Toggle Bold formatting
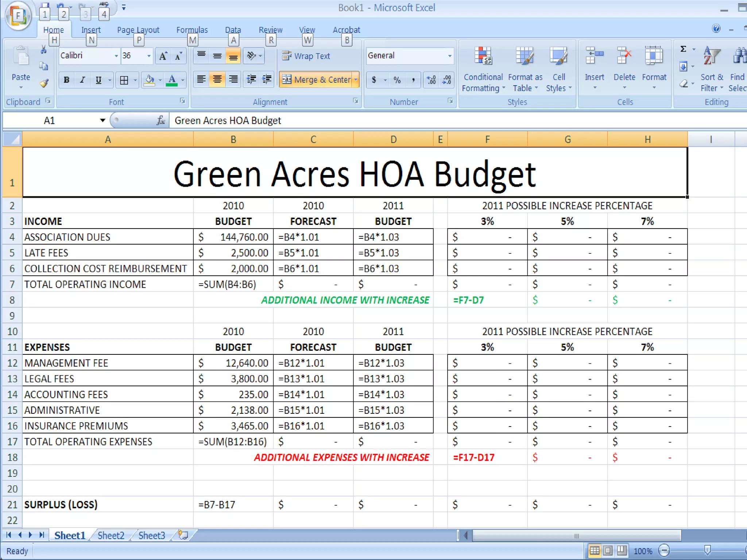Viewport: 747px width, 560px height. [66, 80]
